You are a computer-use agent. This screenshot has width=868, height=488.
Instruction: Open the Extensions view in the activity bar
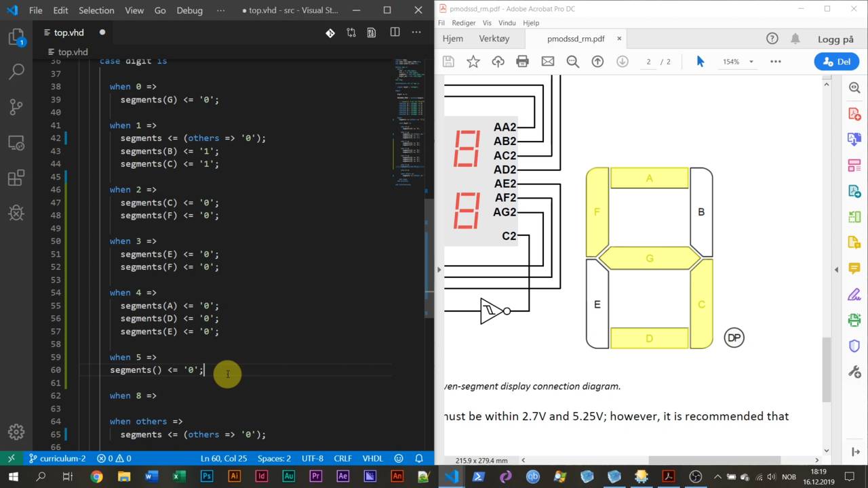click(16, 178)
